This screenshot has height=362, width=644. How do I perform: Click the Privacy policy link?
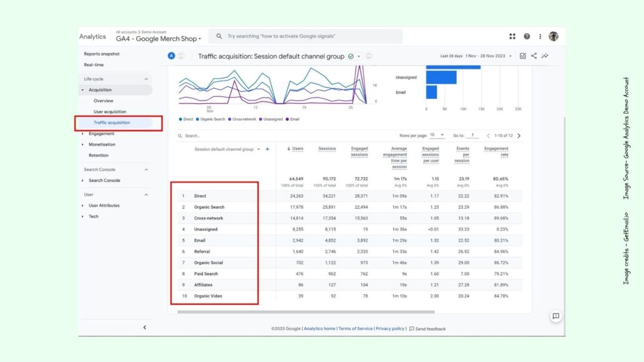tap(390, 328)
